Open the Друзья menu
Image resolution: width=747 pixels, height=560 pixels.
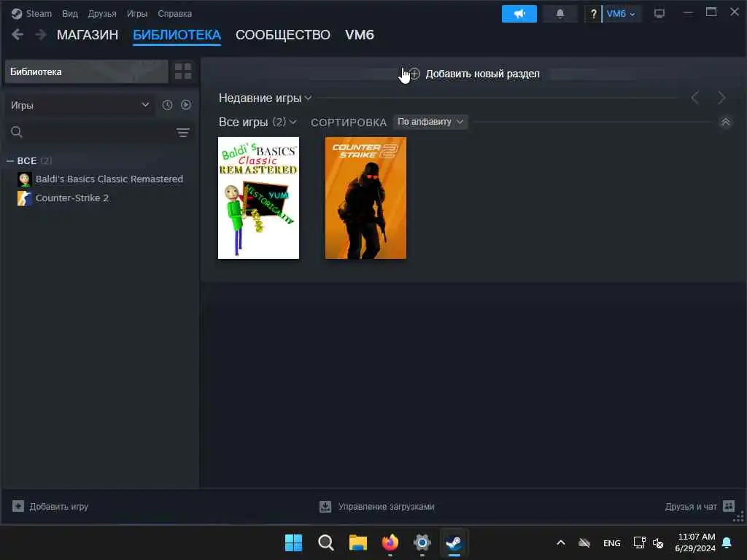102,13
